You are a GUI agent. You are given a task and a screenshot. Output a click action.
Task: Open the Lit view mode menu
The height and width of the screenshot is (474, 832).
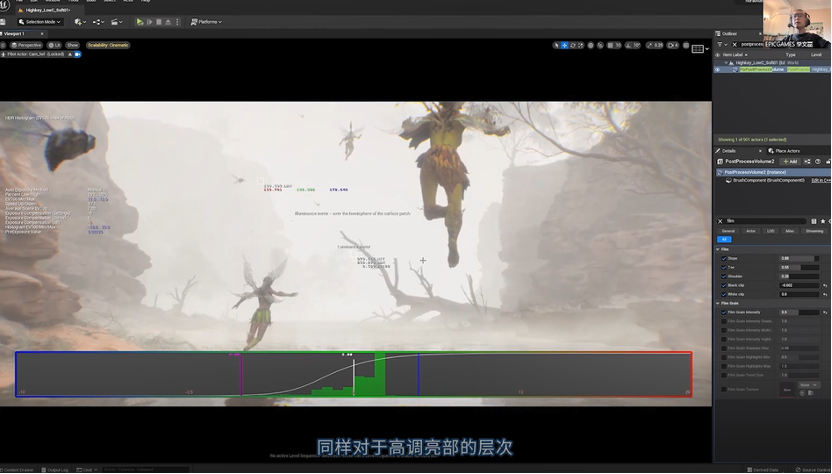54,45
